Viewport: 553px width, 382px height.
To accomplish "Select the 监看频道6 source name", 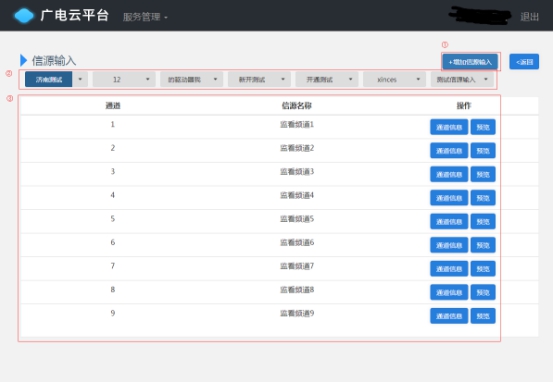I will point(297,243).
